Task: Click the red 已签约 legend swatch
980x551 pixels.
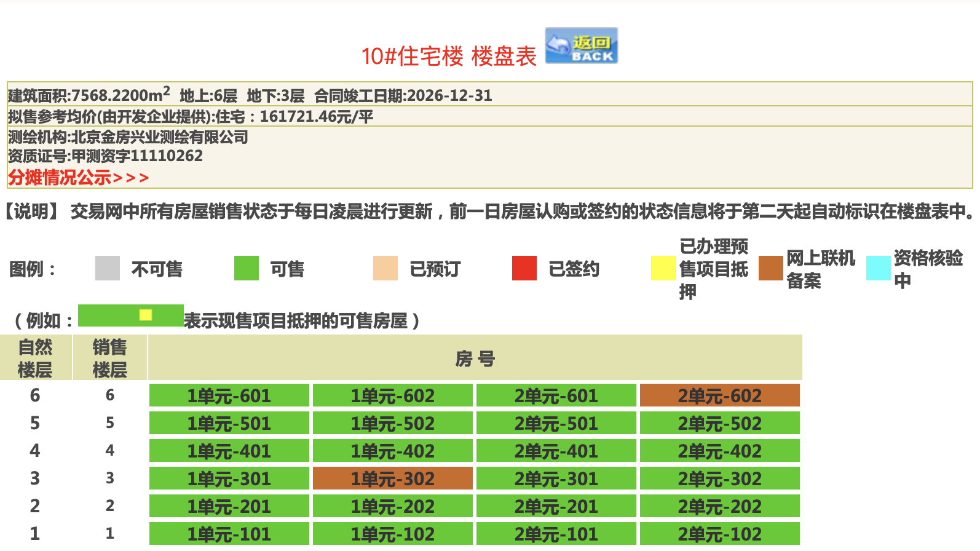Action: click(524, 268)
